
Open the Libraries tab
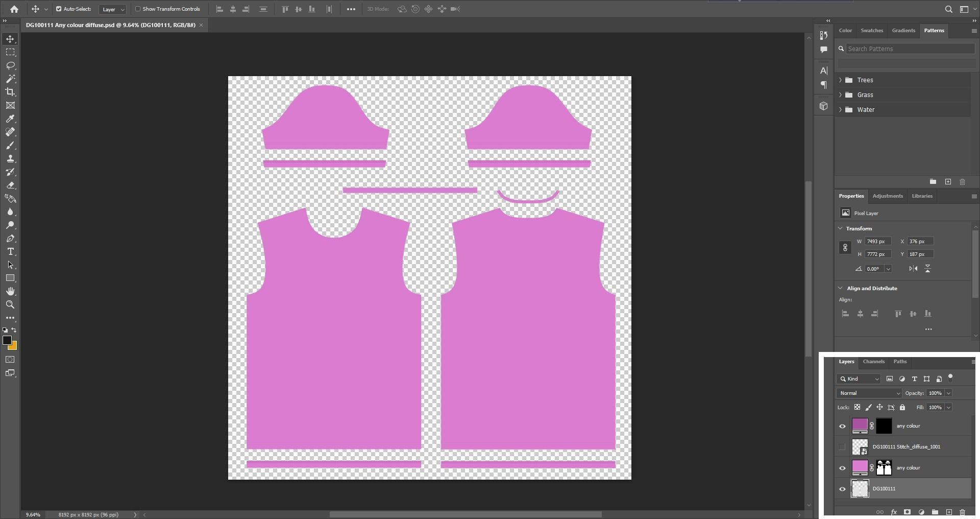point(922,196)
